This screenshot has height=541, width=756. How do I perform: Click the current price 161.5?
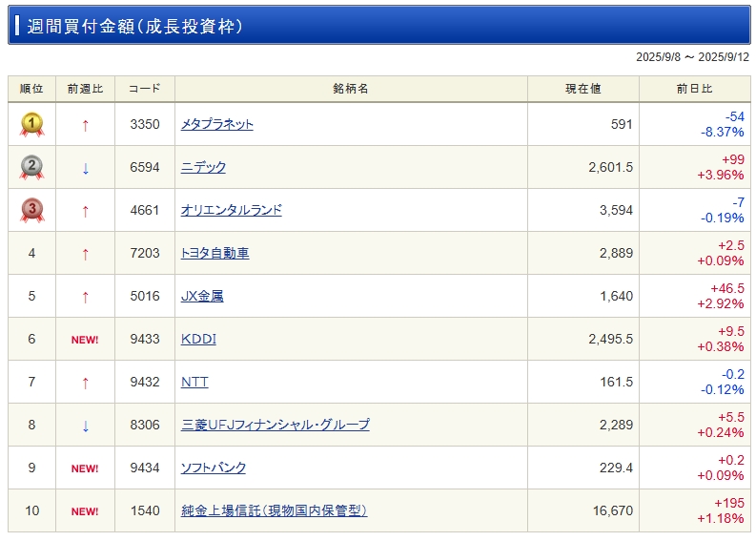tap(616, 383)
